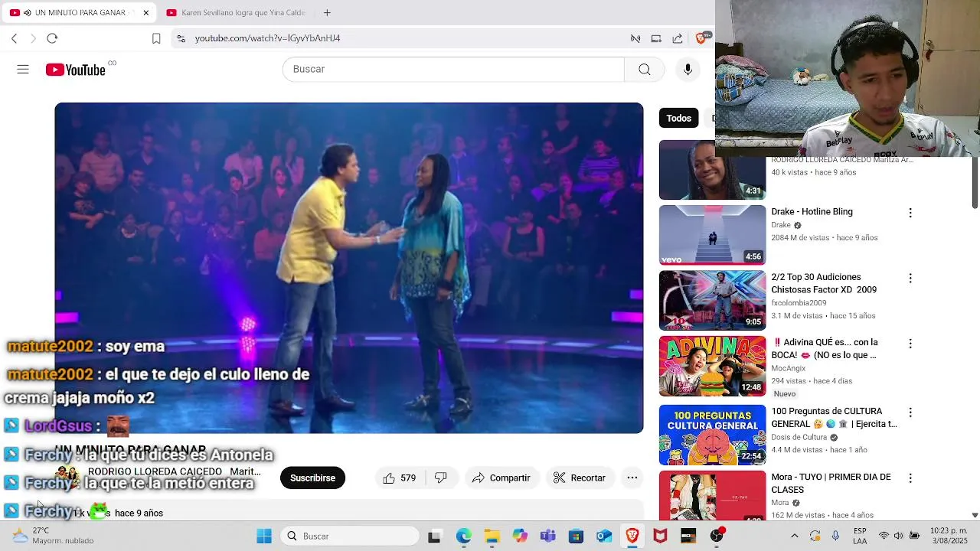Switch to Karen Sevillano tab
980x551 pixels.
pos(236,13)
